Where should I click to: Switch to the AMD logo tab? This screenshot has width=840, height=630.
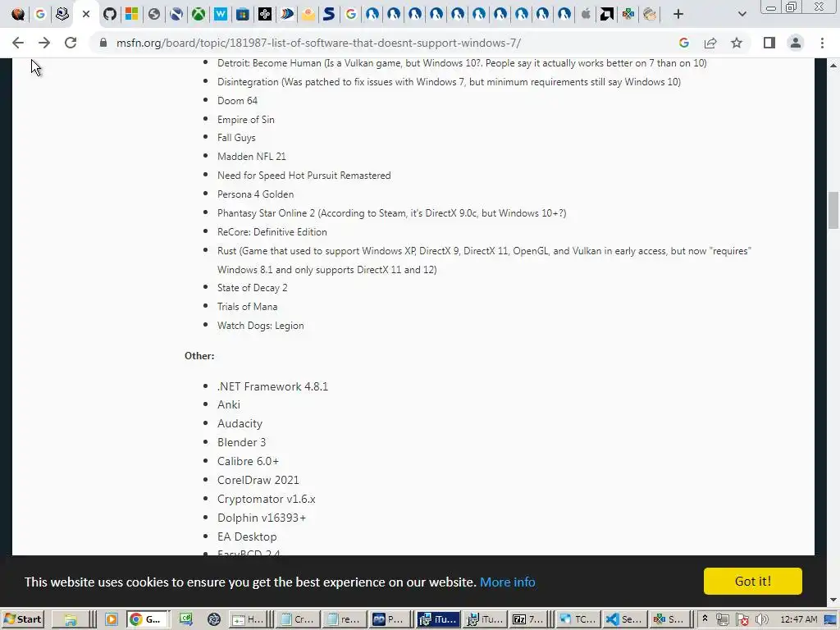pos(606,14)
